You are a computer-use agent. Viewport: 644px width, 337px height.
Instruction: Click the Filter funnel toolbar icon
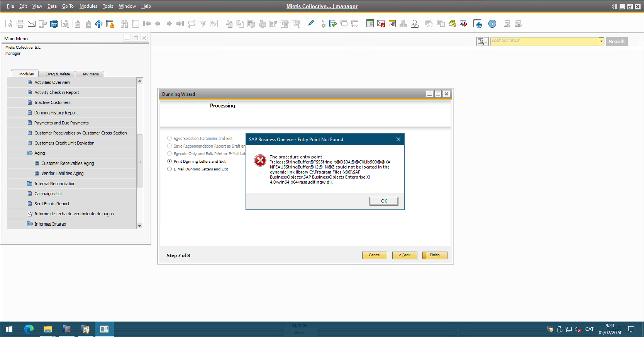(203, 24)
